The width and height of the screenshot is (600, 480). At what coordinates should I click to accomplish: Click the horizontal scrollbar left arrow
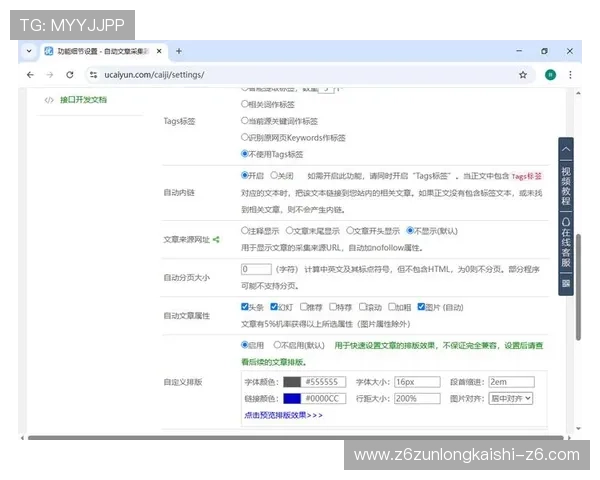point(22,438)
